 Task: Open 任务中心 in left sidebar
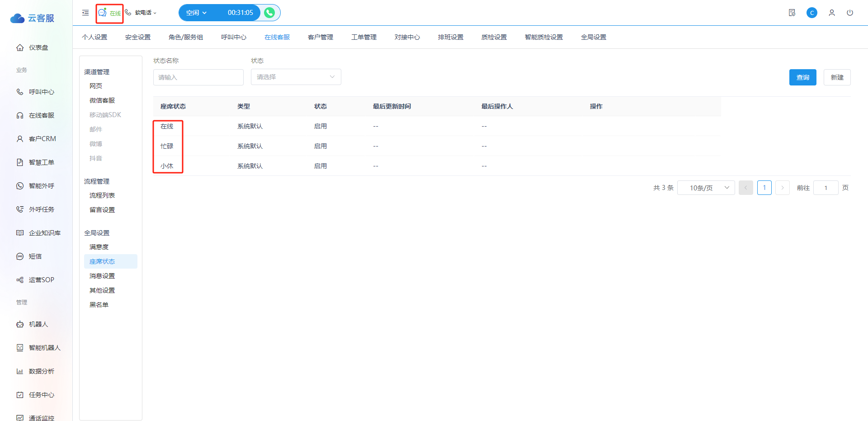point(36,395)
